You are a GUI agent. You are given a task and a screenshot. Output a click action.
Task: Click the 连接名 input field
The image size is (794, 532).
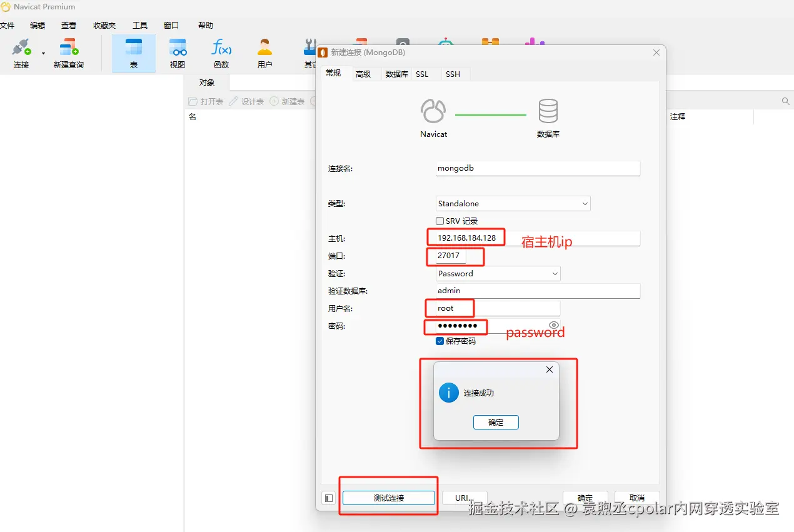click(x=538, y=168)
